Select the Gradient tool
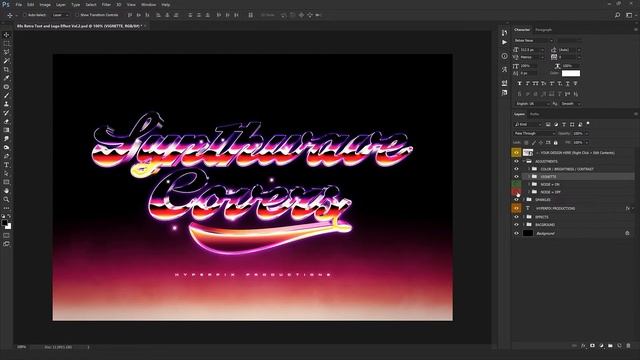This screenshot has height=360, width=640. tap(7, 130)
